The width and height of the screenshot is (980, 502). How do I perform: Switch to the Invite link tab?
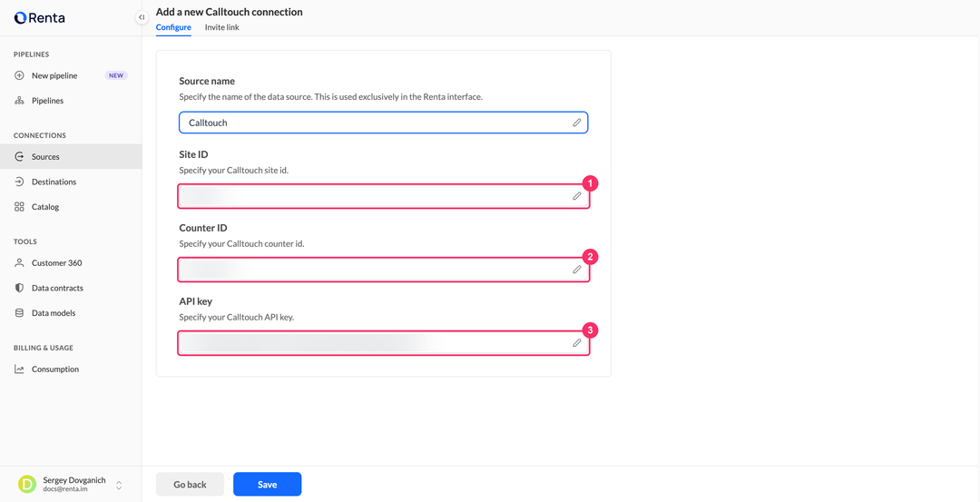(222, 27)
